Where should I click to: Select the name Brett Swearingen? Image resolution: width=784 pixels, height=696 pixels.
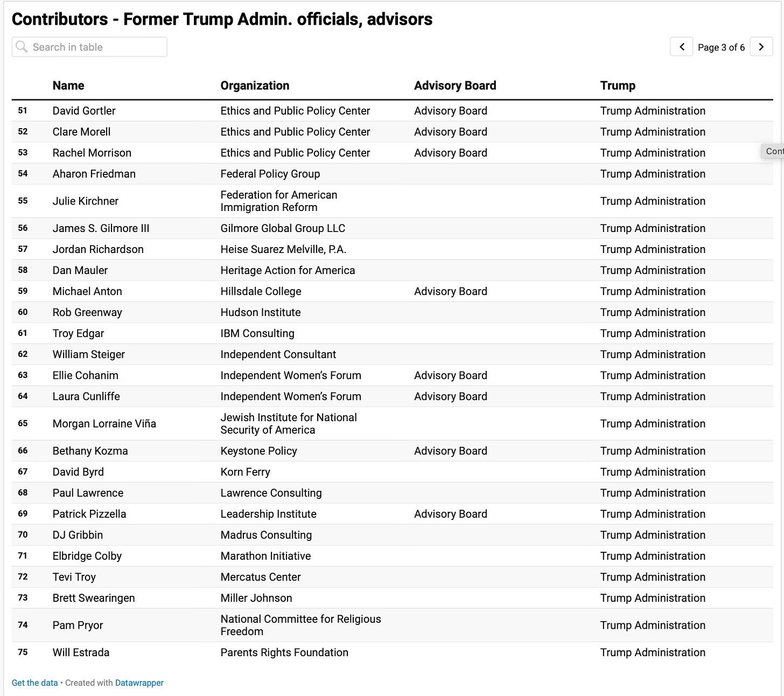pyautogui.click(x=94, y=598)
